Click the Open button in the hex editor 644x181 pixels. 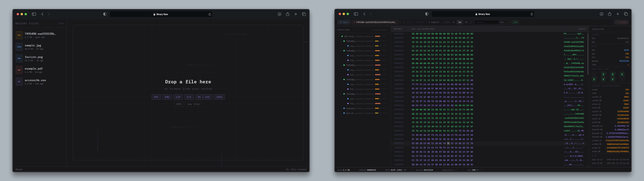344,22
